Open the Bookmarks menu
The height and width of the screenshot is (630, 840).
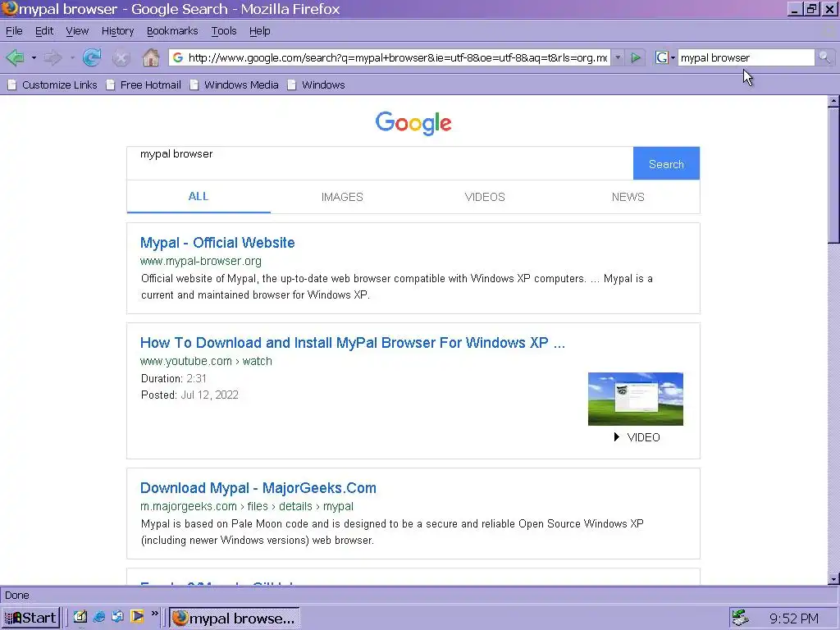click(x=172, y=31)
